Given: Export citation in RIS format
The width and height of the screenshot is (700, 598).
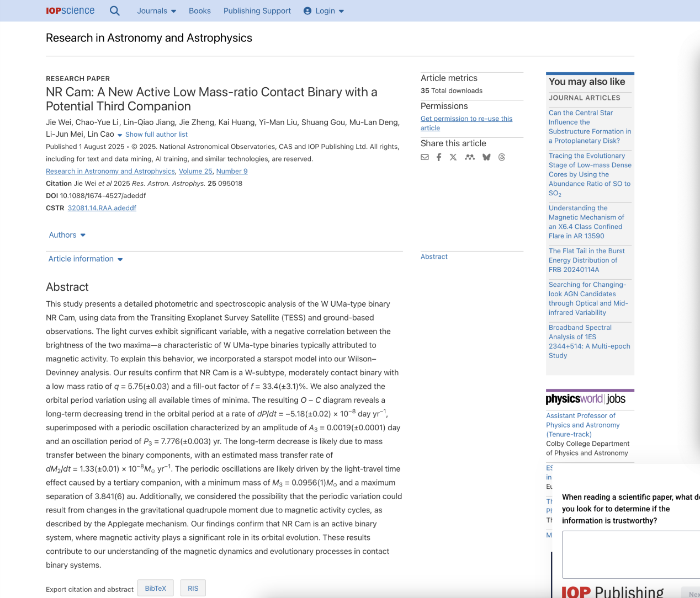Looking at the screenshot, I should click(x=193, y=589).
